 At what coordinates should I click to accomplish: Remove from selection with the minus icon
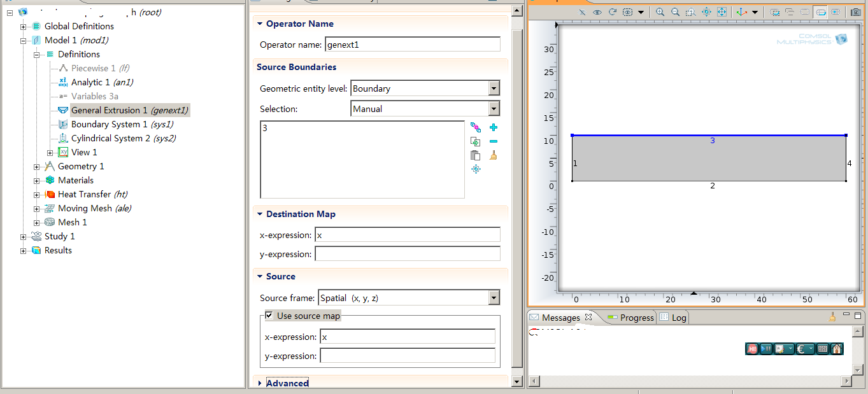(x=494, y=141)
